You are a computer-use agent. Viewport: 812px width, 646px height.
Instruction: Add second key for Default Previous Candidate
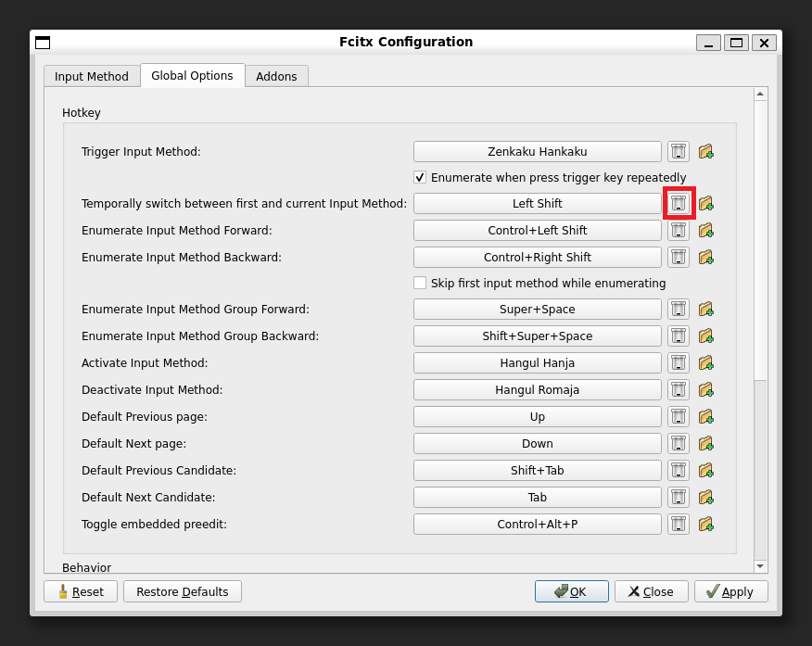(x=705, y=471)
